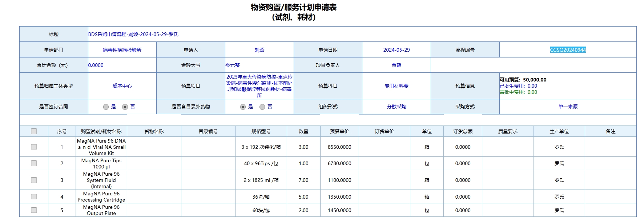Open project leader 贾静 link

397,65
